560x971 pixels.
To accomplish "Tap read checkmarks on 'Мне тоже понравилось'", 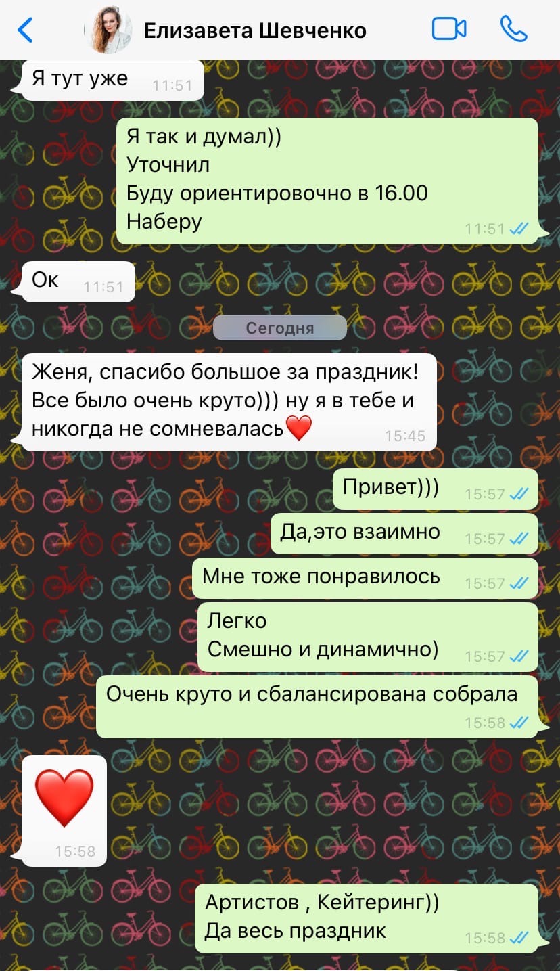I will (x=519, y=583).
